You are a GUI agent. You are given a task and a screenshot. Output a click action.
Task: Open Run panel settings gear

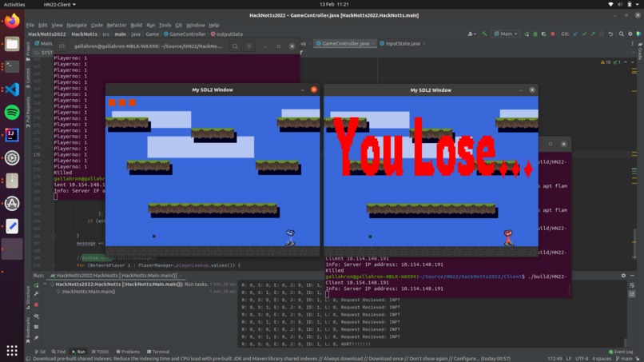[x=623, y=276]
